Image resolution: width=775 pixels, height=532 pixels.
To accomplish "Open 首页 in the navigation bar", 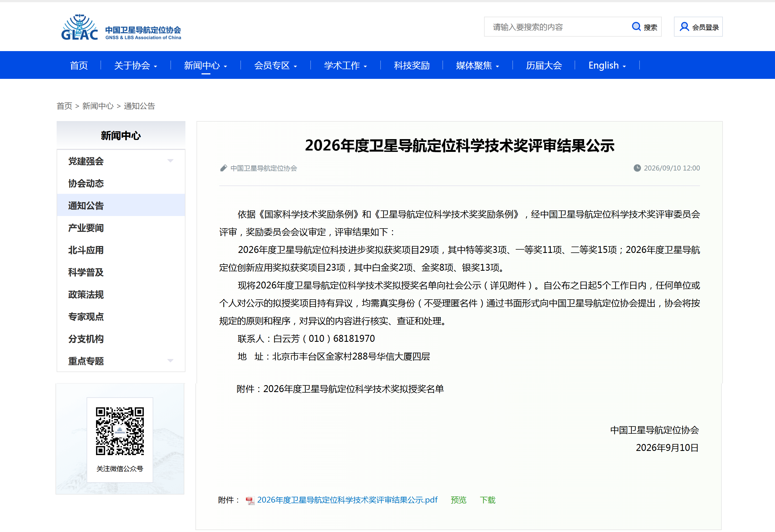I will (79, 65).
